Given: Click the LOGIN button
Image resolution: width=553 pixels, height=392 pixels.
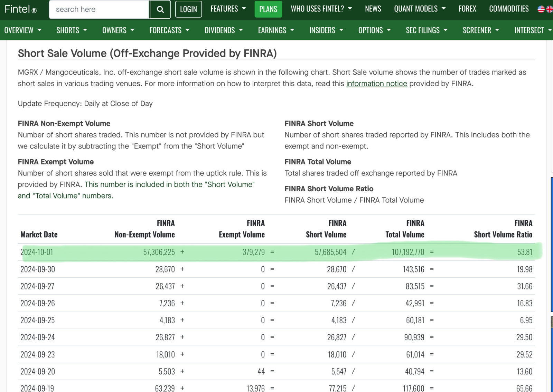Looking at the screenshot, I should (x=188, y=9).
